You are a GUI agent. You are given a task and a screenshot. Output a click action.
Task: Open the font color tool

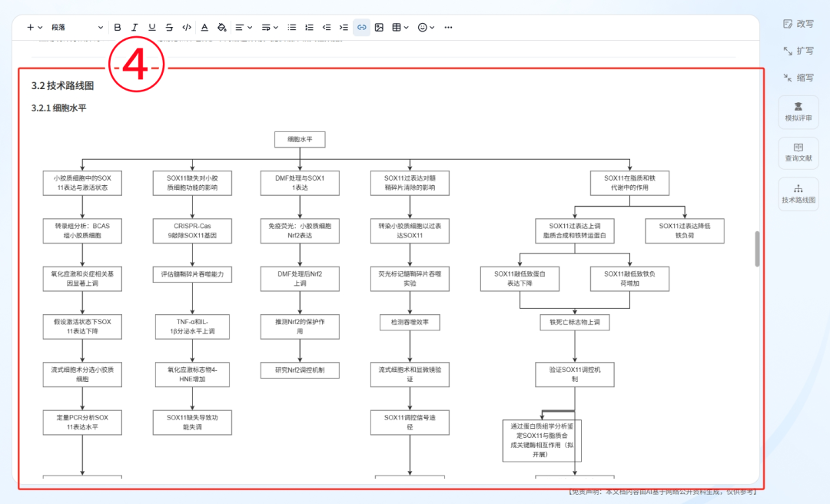click(204, 28)
